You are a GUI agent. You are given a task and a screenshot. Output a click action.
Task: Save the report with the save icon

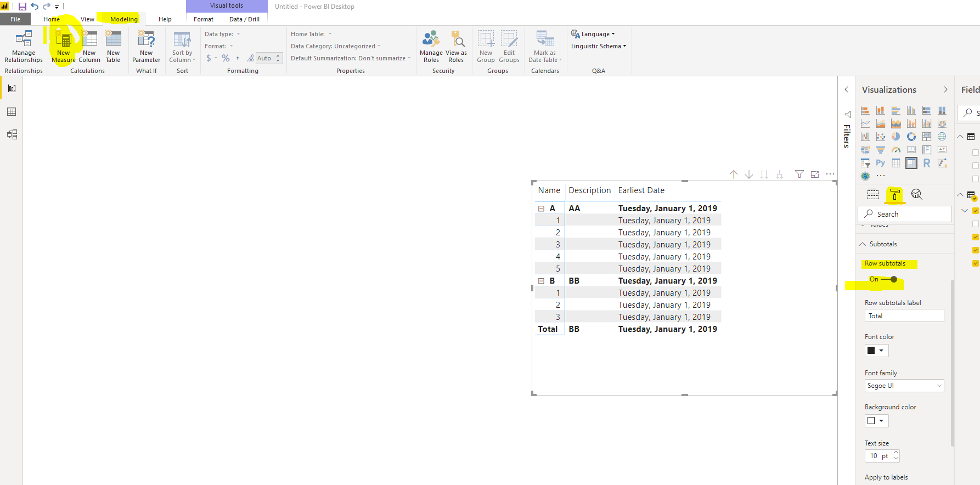pos(22,7)
